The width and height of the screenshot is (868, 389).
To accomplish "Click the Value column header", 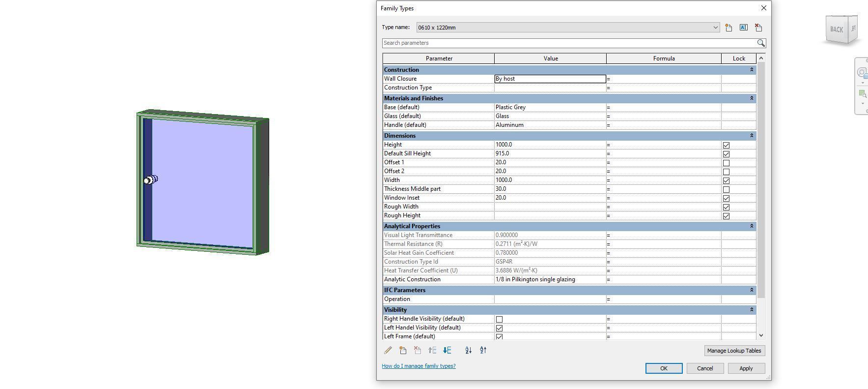I will pyautogui.click(x=551, y=59).
